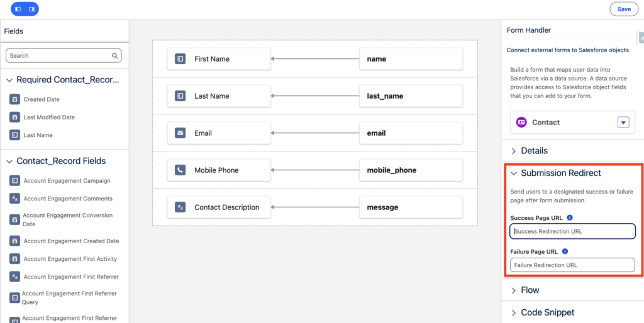644x323 pixels.
Task: Expand the Details section
Action: click(x=514, y=151)
